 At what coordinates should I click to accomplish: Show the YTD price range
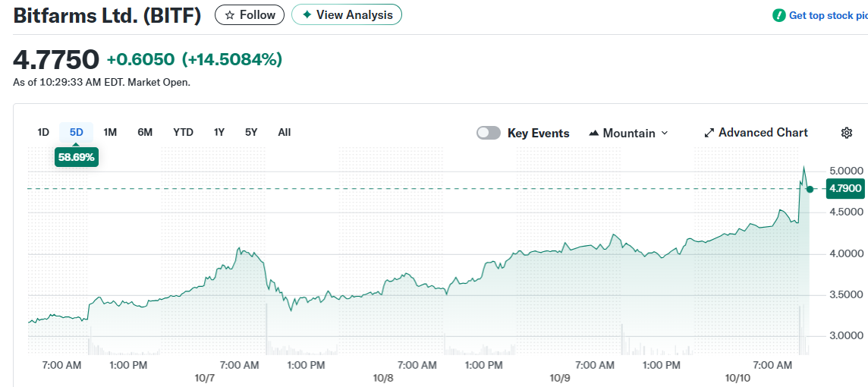183,132
